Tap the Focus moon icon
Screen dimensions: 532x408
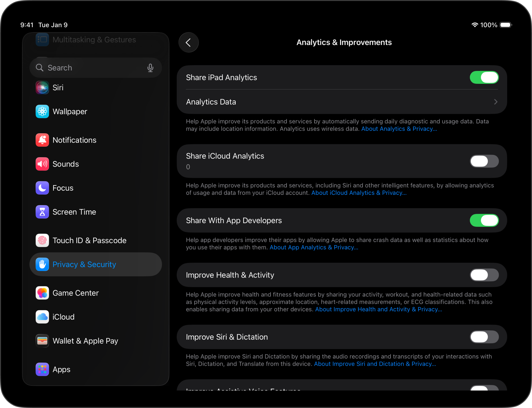pyautogui.click(x=42, y=188)
